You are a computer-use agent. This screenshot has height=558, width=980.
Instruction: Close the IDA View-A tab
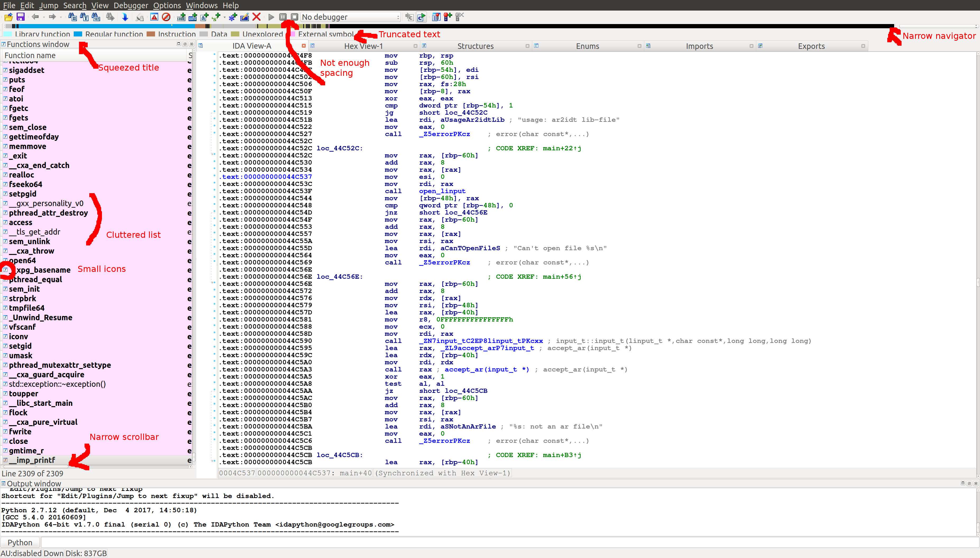[304, 46]
